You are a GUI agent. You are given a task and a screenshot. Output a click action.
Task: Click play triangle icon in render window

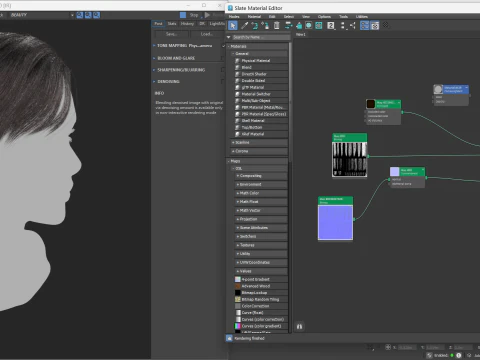pos(207,15)
